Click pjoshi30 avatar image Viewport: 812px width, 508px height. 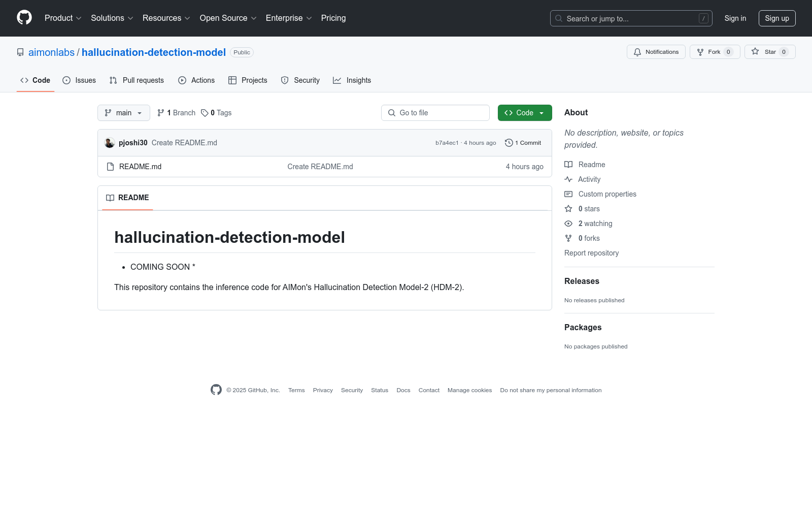pyautogui.click(x=110, y=143)
